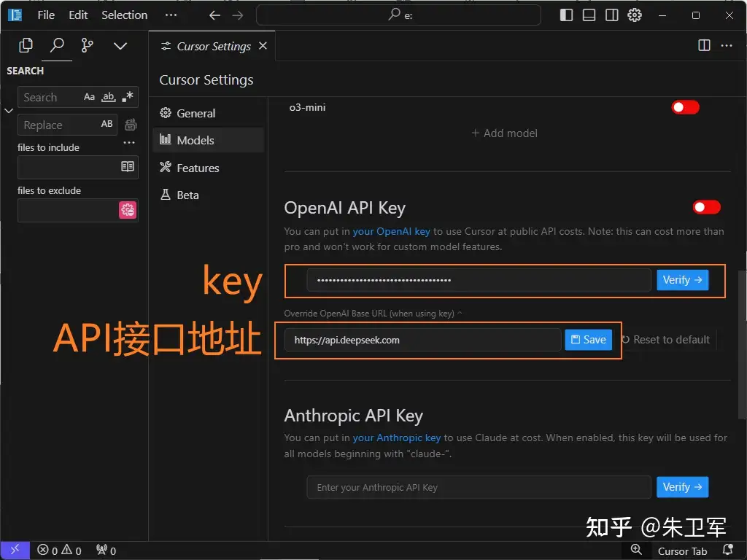Toggle primary sidebar layout icon
This screenshot has height=560, width=747.
tap(566, 15)
